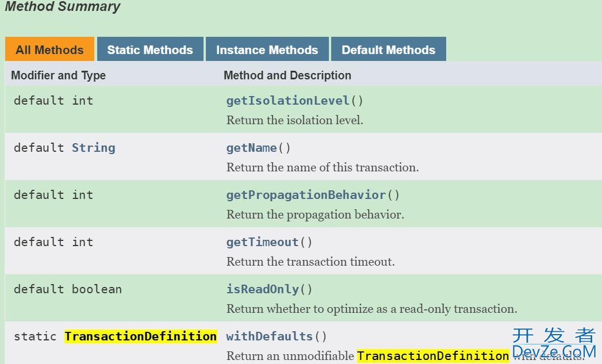Click the 'default boolean' modifier text
This screenshot has height=364, width=602.
68,289
